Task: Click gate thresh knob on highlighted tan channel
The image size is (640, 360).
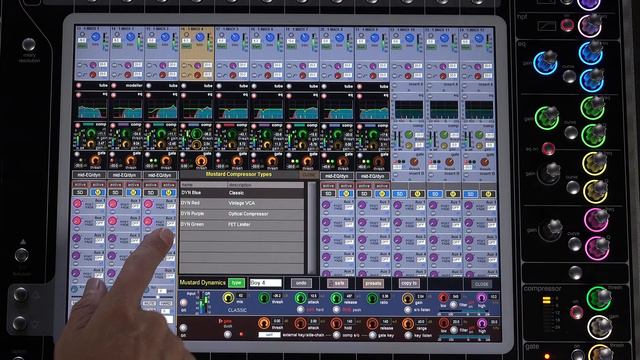Action: pyautogui.click(x=201, y=161)
